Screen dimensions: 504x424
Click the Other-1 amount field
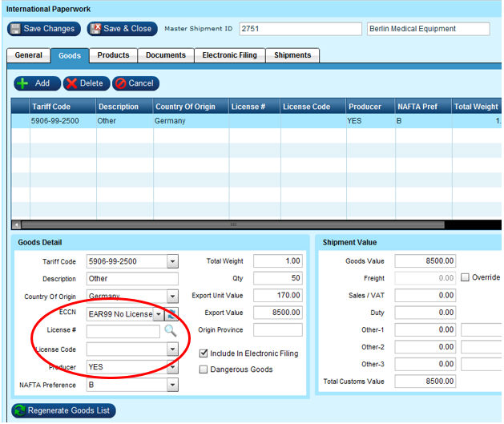pyautogui.click(x=425, y=329)
